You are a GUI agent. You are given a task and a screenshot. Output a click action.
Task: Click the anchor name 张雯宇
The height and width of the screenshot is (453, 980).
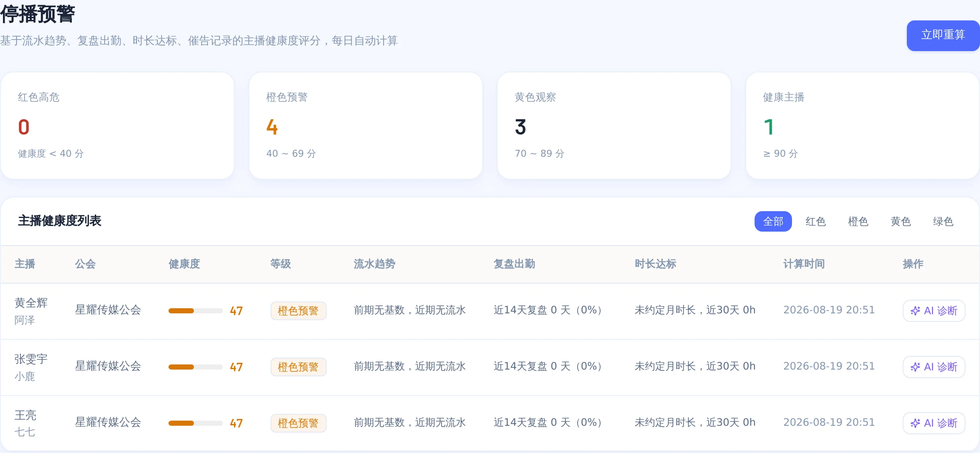(31, 359)
